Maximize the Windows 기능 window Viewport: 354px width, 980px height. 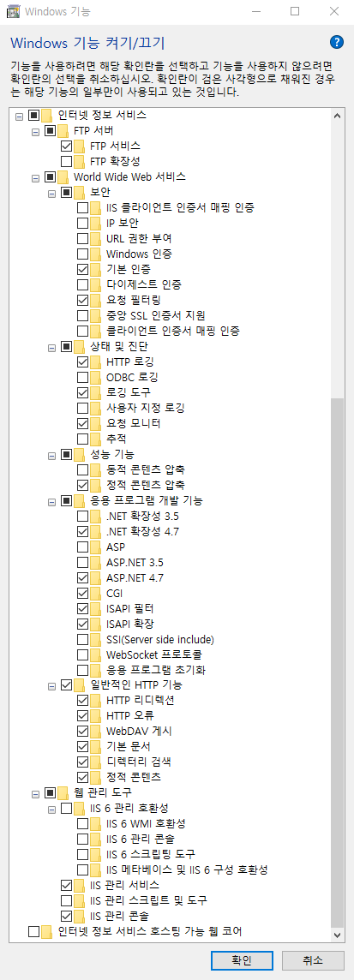pos(295,10)
